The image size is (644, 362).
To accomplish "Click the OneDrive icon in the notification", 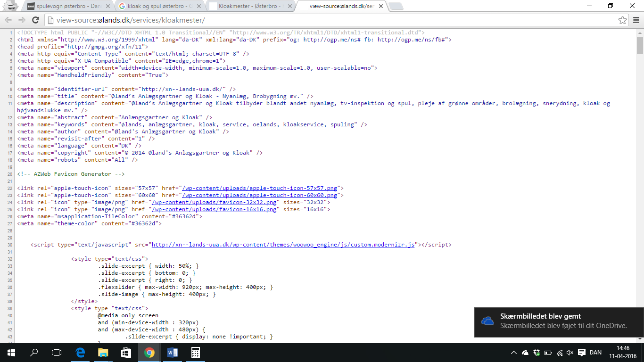I will pyautogui.click(x=487, y=321).
